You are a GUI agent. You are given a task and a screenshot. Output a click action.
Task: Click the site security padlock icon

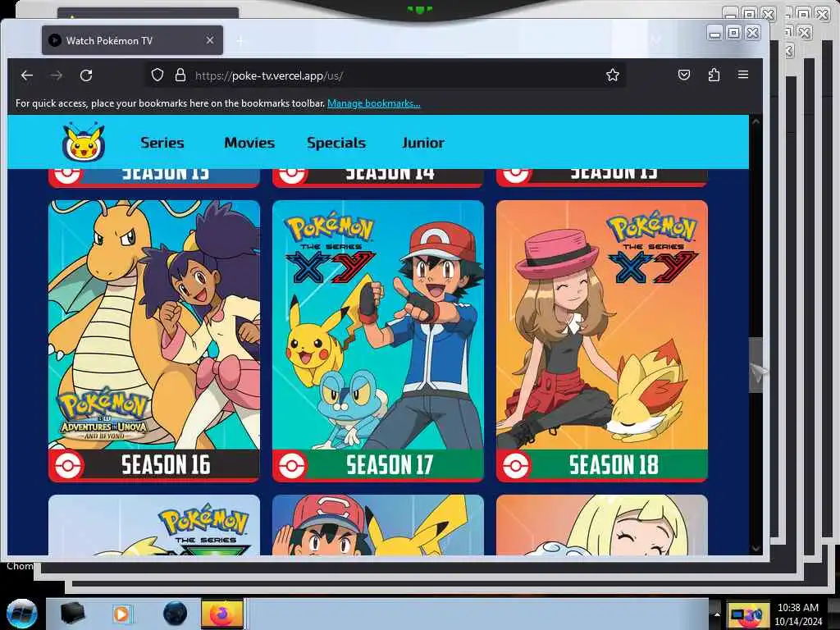180,75
